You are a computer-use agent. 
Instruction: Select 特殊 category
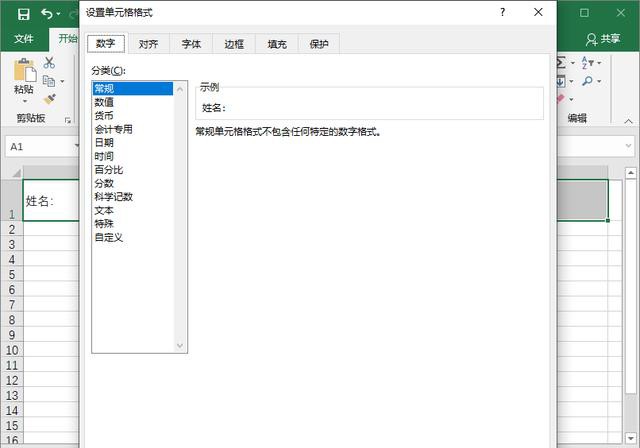[133, 224]
